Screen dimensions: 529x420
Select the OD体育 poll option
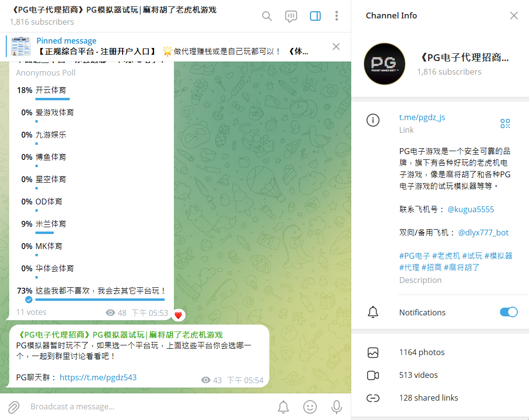pos(92,204)
